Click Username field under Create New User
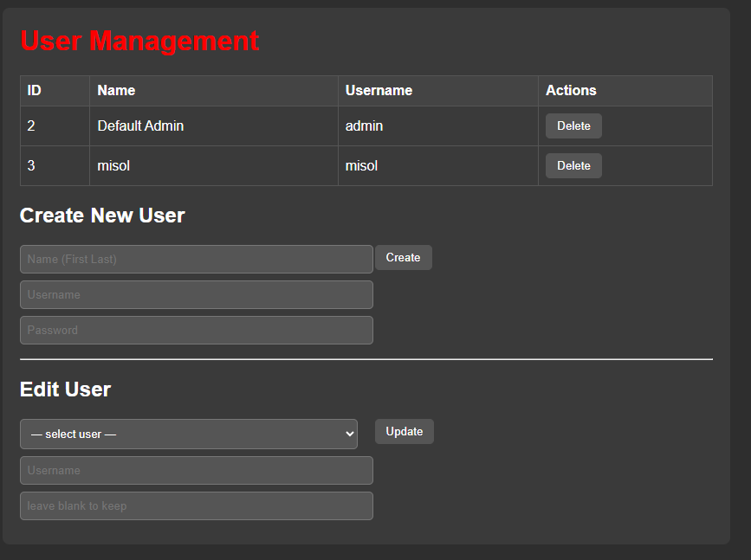Screen dimensions: 751x560 tap(196, 294)
